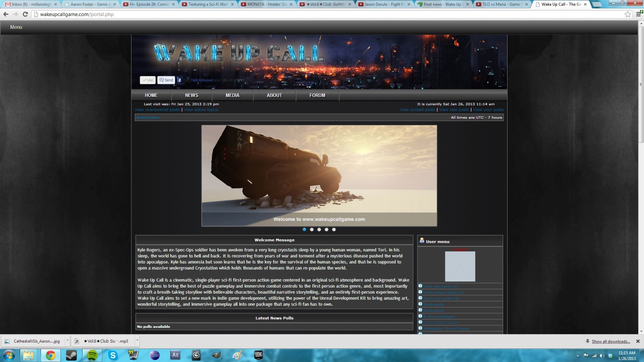The image size is (644, 362).
Task: Click the browser forward arrow
Action: [x=15, y=14]
